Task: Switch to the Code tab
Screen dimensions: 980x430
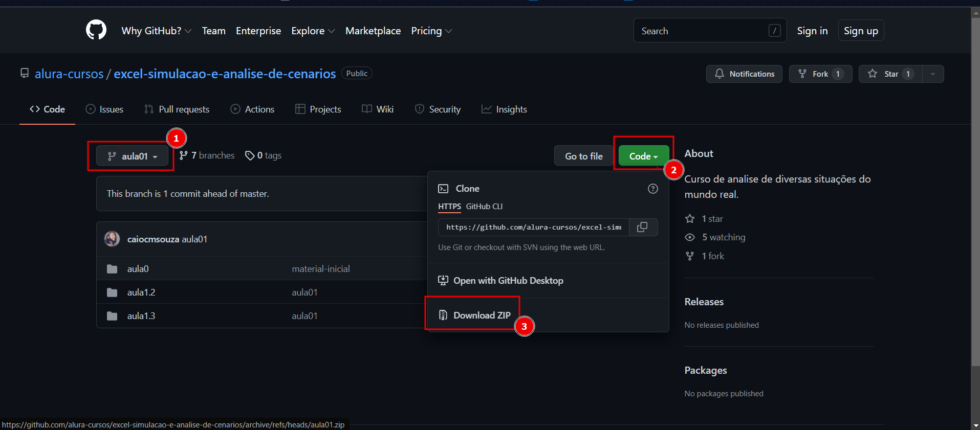Action: (47, 109)
